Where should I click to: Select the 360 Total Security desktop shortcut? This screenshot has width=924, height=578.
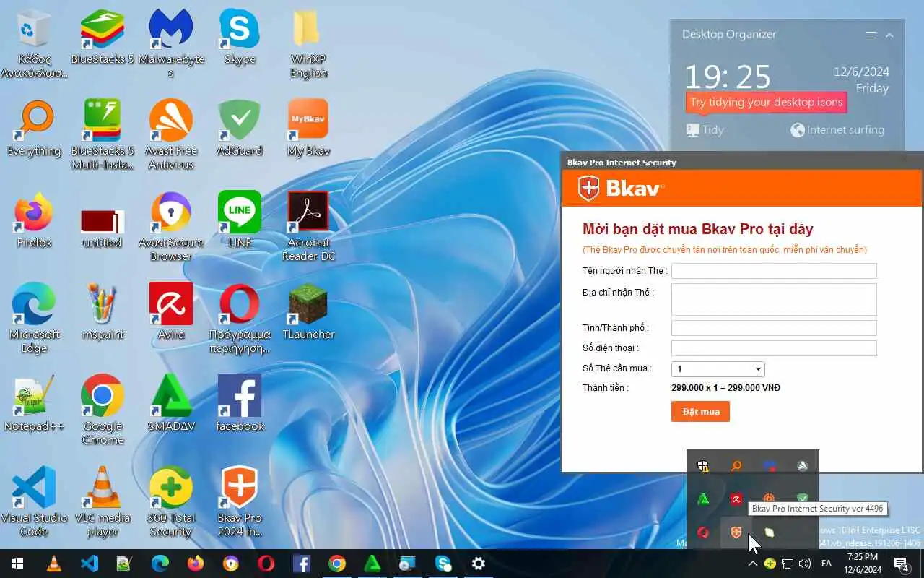[x=171, y=502]
